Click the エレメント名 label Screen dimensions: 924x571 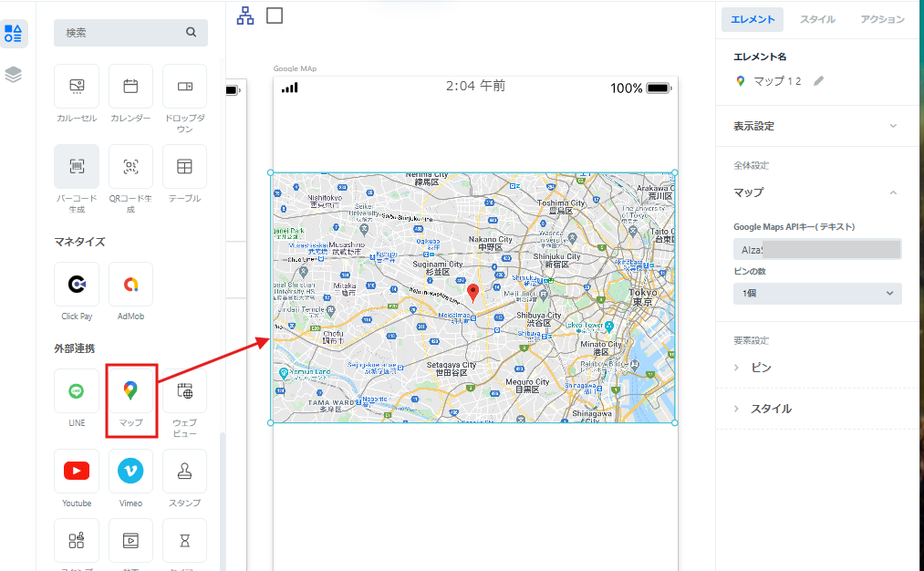760,57
